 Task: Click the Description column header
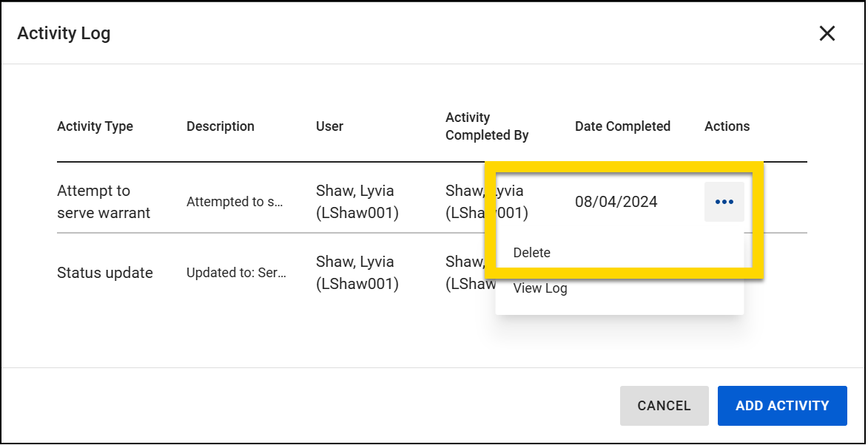click(x=220, y=126)
